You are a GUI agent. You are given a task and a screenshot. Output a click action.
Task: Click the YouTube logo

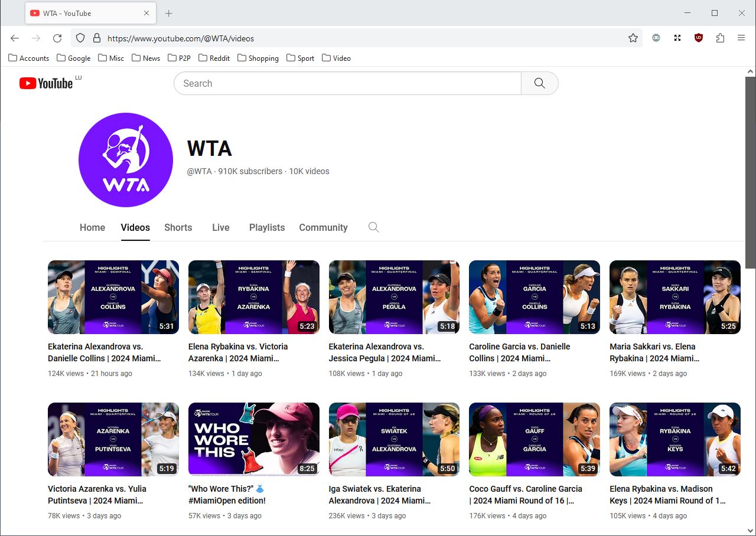(46, 83)
